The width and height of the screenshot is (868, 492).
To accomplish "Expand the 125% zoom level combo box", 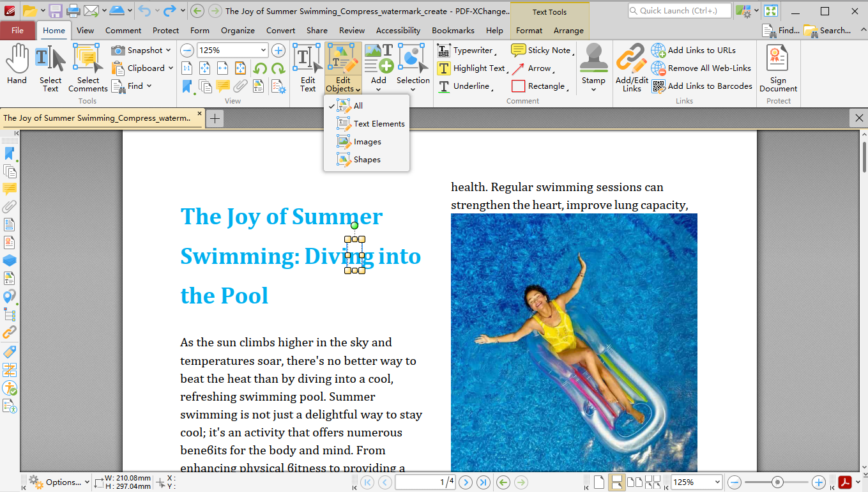I will tap(263, 50).
